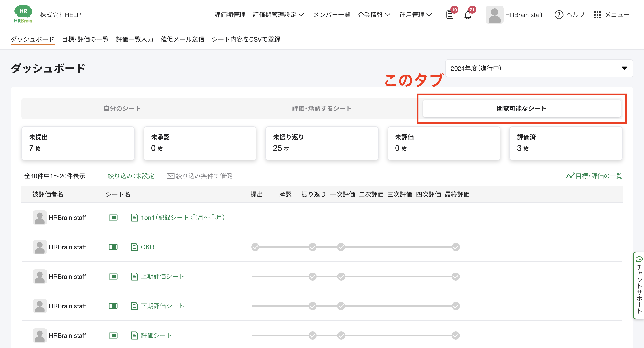Click the 被評価者名 column header
Image resolution: width=644 pixels, height=348 pixels.
[x=48, y=194]
